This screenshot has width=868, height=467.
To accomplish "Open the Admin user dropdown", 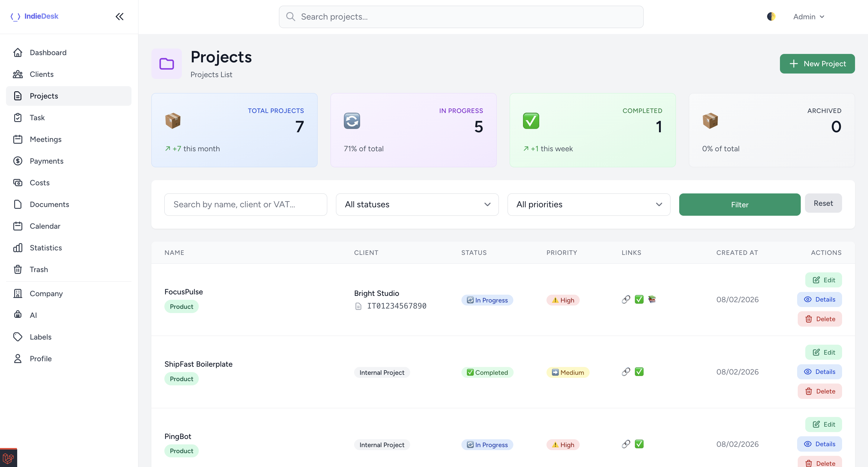I will [808, 17].
